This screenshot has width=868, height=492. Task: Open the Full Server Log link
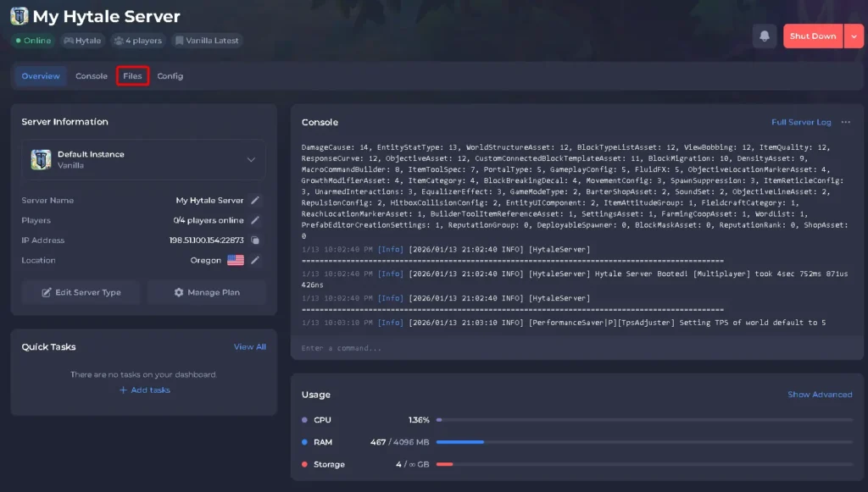tap(801, 122)
